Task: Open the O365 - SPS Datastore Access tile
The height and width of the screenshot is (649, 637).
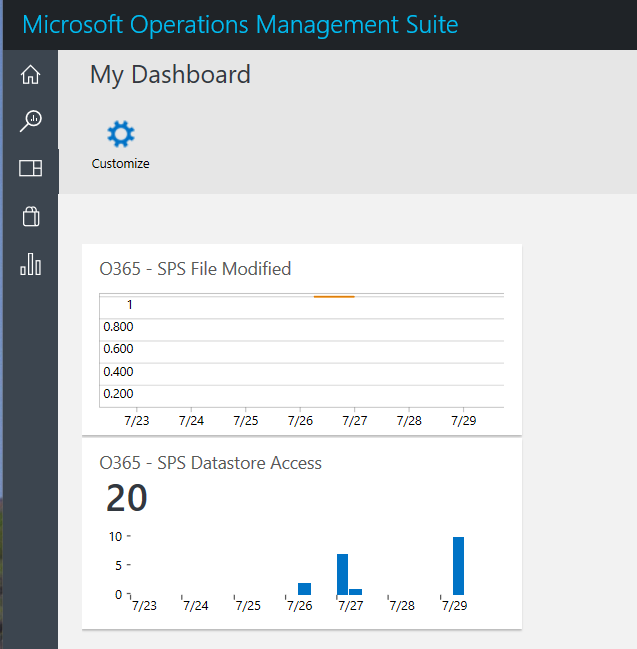Action: tap(302, 534)
